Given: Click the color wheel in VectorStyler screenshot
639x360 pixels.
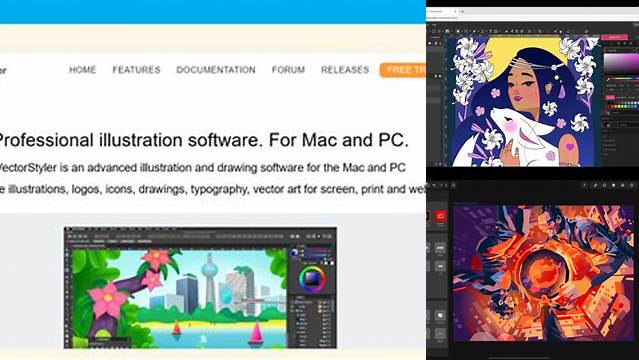Looking at the screenshot, I should (x=312, y=279).
